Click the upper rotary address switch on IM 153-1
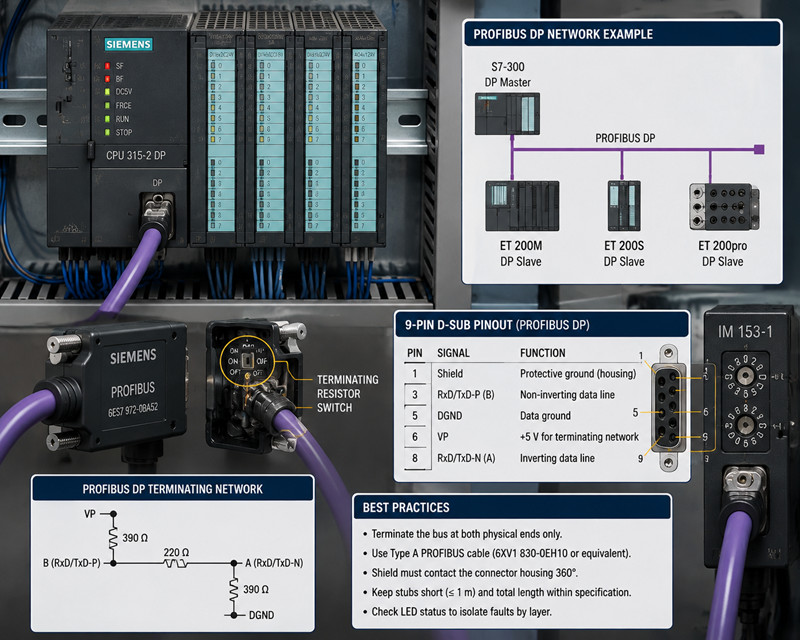This screenshot has width=800, height=640. 745,376
